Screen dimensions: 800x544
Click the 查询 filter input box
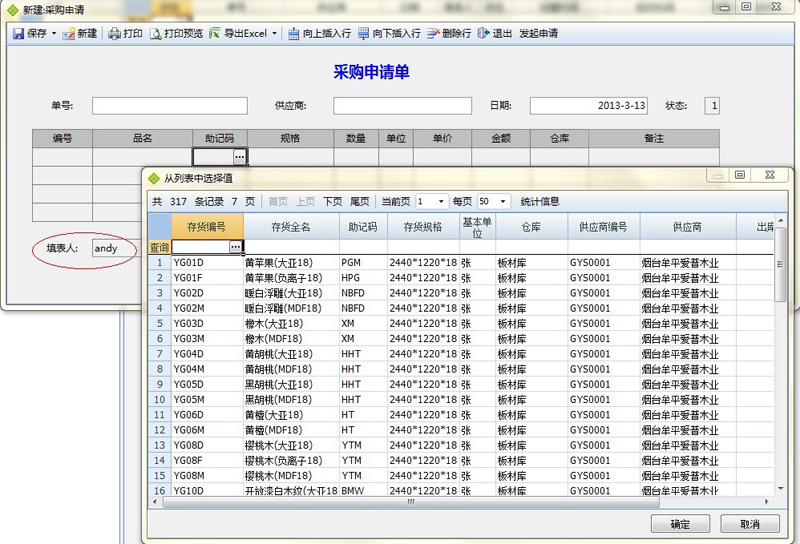(201, 247)
